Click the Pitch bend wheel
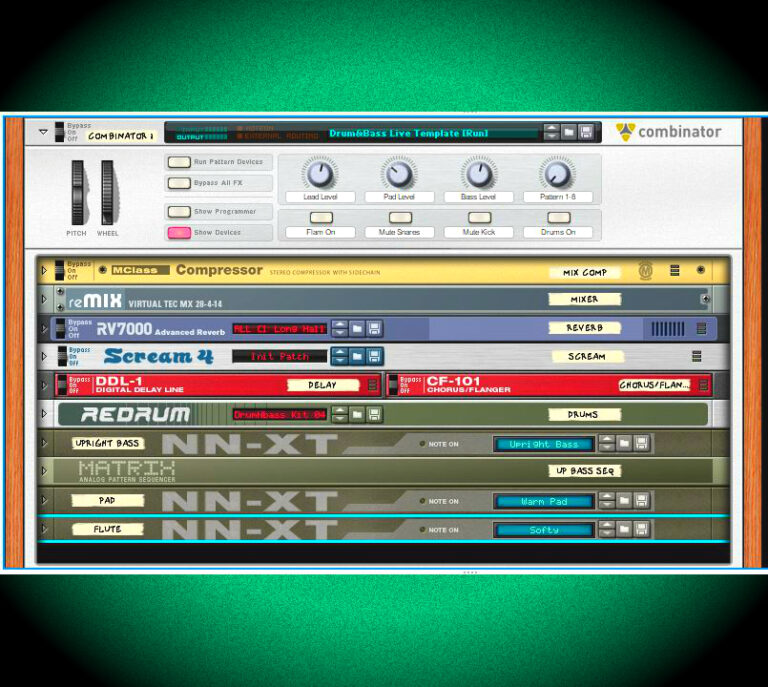 pos(77,193)
